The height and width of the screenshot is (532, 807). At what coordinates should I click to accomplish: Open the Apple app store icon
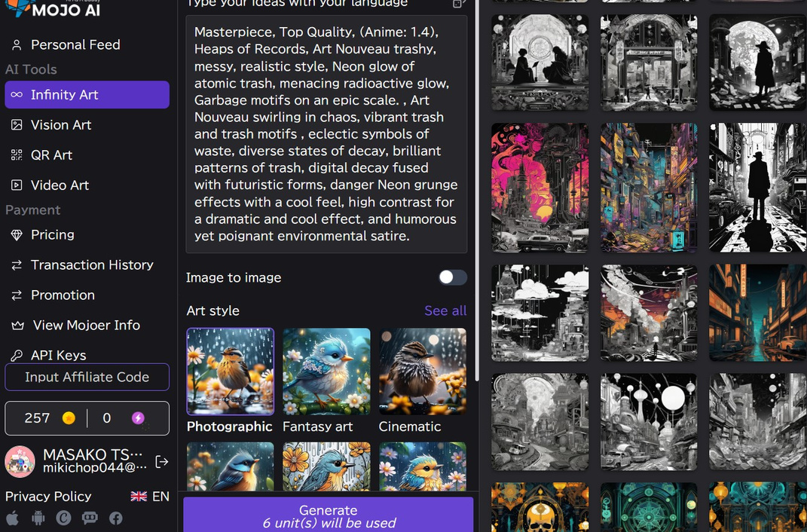pos(12,518)
